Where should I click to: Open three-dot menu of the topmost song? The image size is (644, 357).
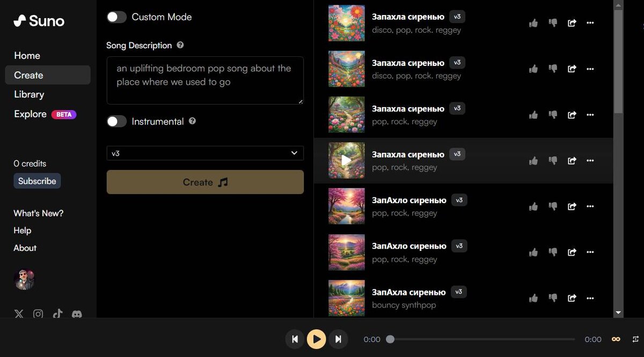(x=590, y=23)
